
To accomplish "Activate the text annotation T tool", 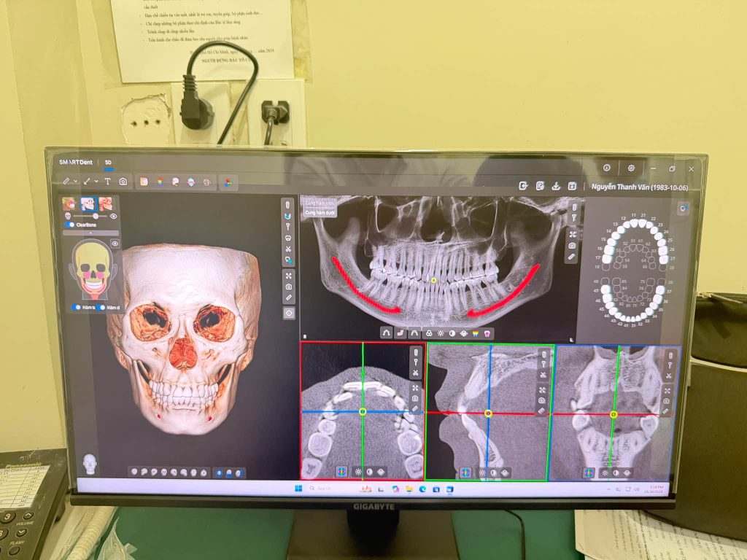I will tap(107, 182).
